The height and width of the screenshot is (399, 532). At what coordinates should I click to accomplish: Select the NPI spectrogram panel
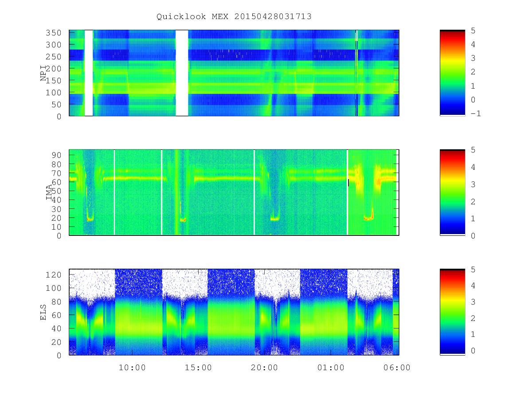pos(234,73)
